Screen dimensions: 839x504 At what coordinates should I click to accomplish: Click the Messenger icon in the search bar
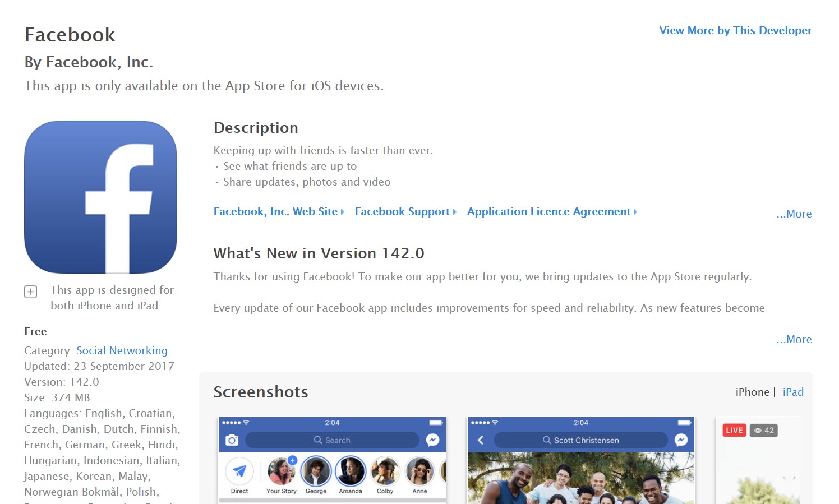tap(432, 440)
